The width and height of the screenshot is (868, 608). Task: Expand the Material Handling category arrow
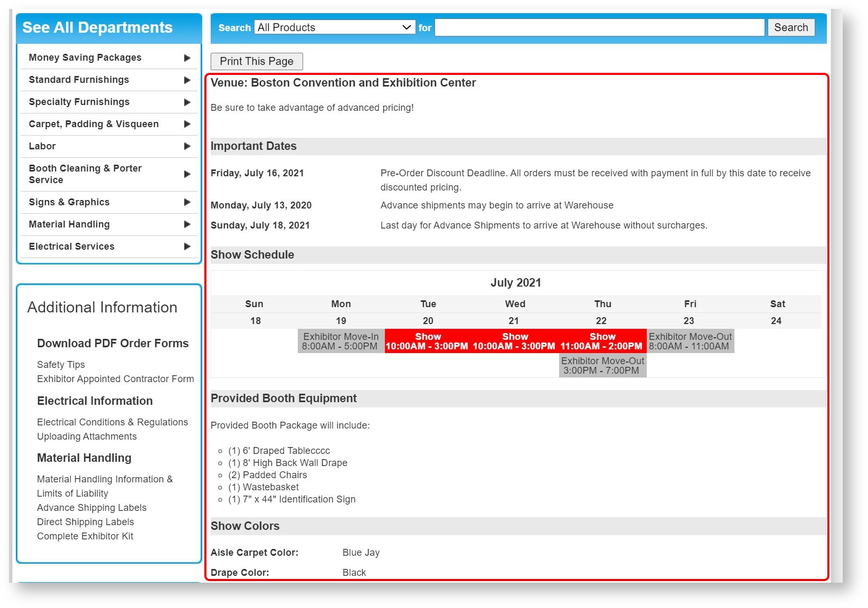187,224
